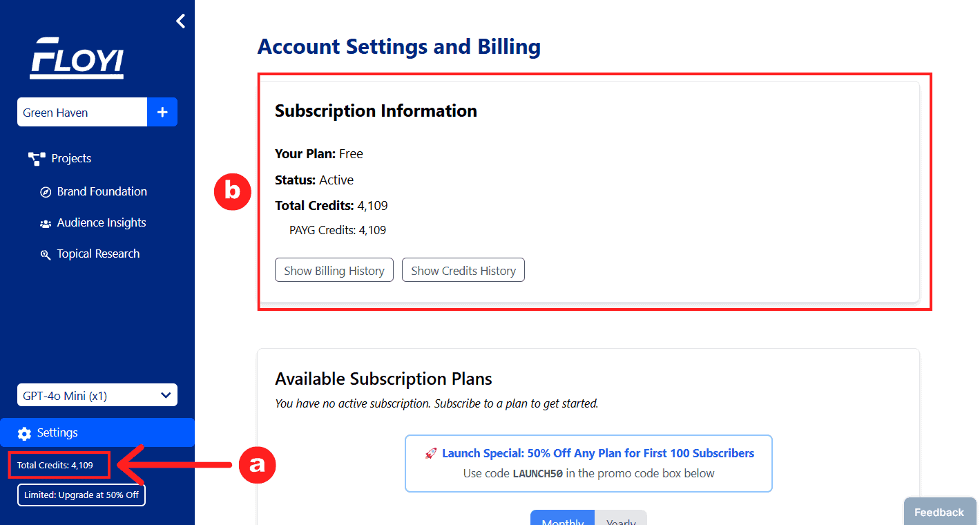980x525 pixels.
Task: Collapse the sidebar with the chevron arrow
Action: click(x=180, y=21)
